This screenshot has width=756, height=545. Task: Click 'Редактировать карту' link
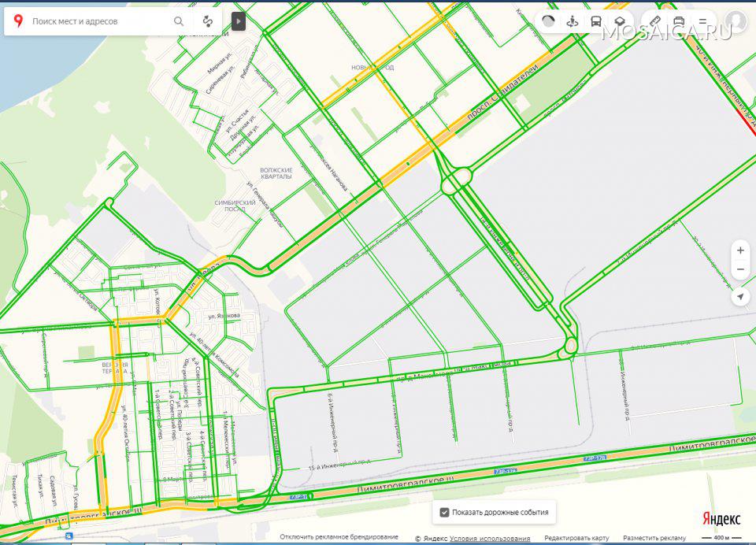576,539
